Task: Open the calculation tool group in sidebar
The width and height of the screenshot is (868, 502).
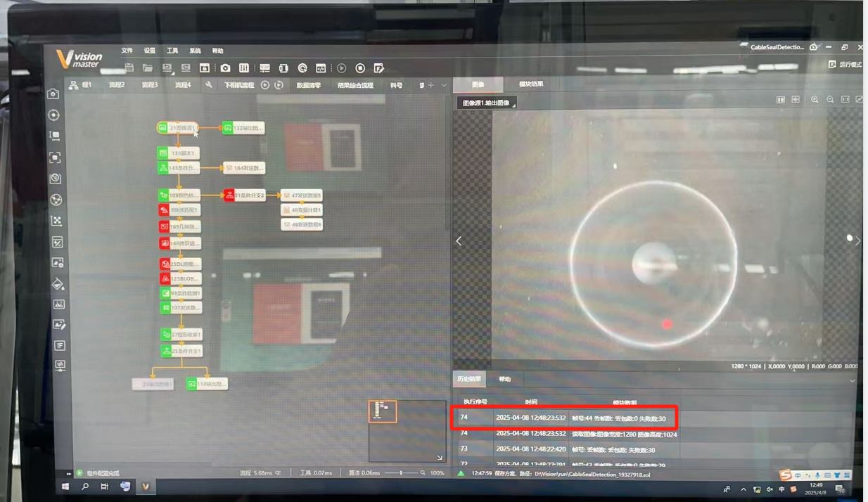Action: [58, 242]
